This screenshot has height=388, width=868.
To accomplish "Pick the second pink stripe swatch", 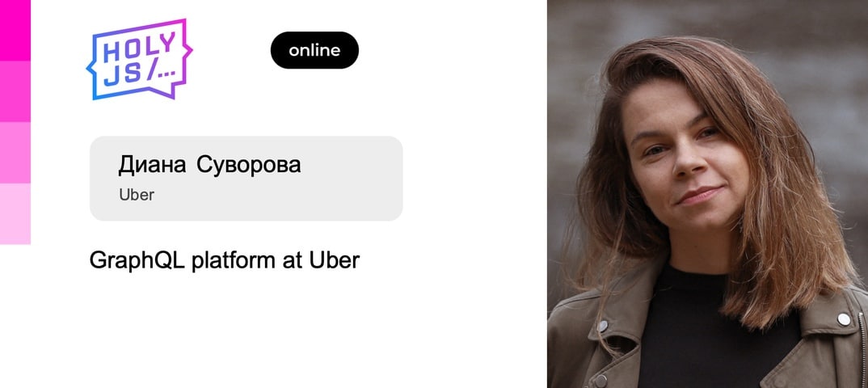I will click(15, 91).
